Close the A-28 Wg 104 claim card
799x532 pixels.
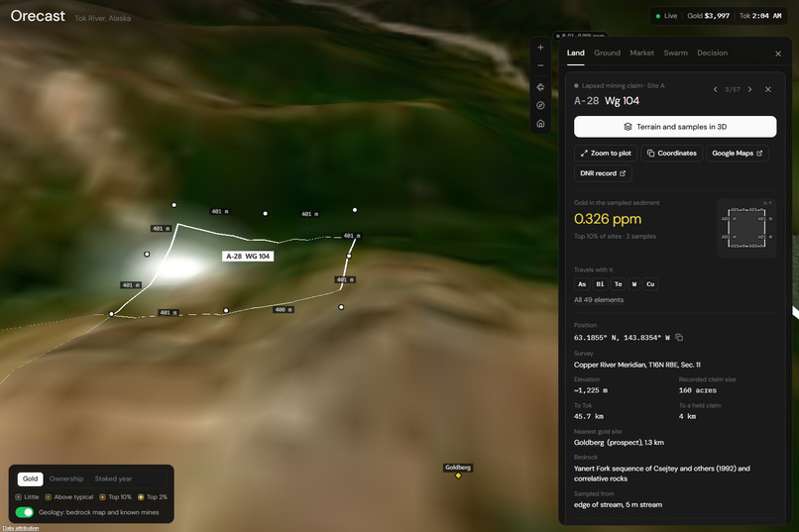pyautogui.click(x=768, y=89)
